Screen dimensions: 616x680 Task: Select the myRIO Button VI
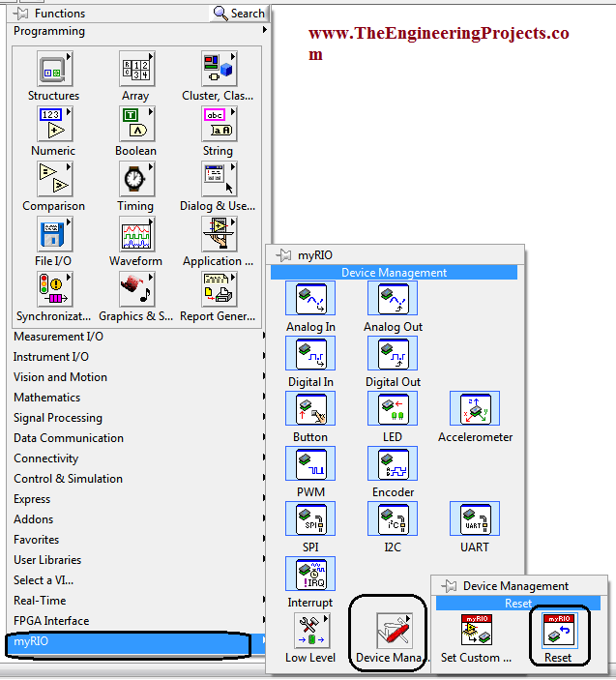(x=310, y=408)
